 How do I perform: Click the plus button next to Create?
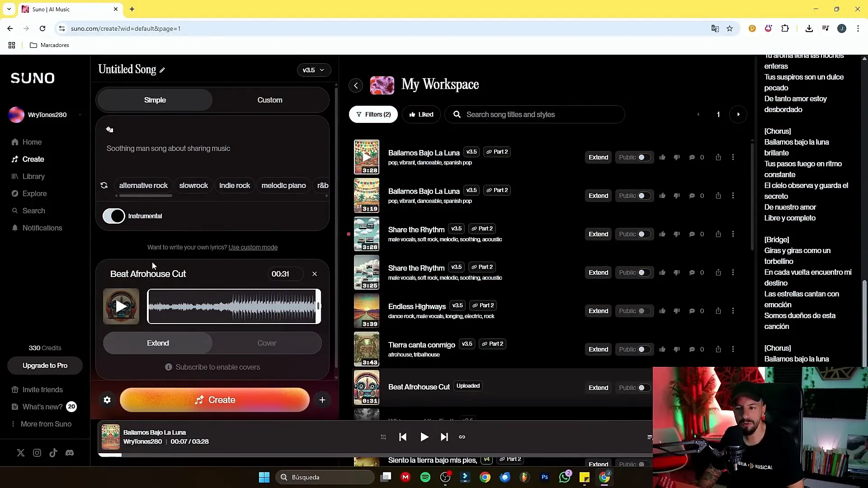pos(322,400)
